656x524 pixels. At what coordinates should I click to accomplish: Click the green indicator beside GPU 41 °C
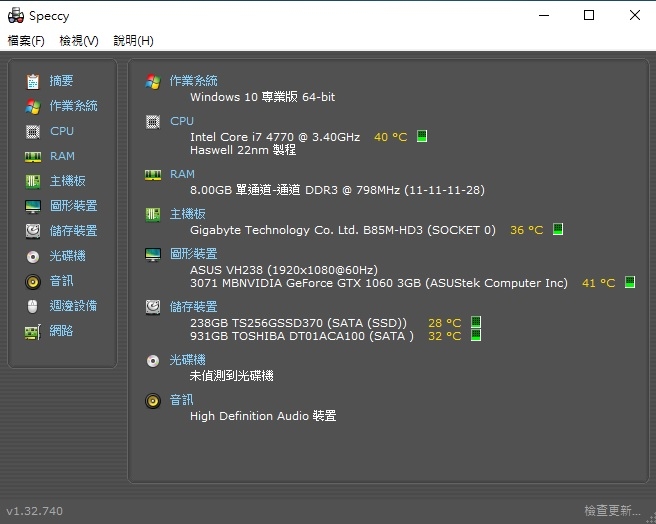pos(630,282)
